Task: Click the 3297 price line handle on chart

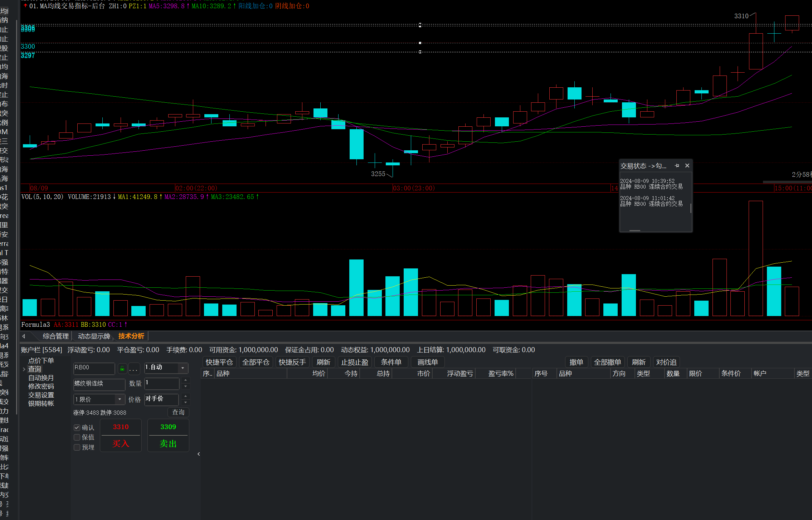Action: 420,52
